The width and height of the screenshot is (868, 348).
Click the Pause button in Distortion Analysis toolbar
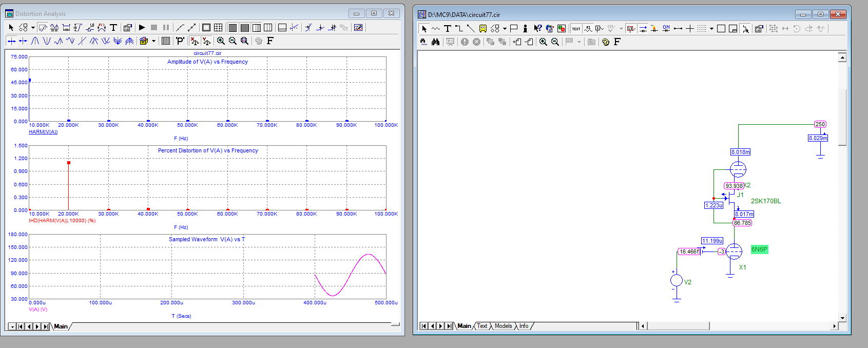tap(166, 28)
